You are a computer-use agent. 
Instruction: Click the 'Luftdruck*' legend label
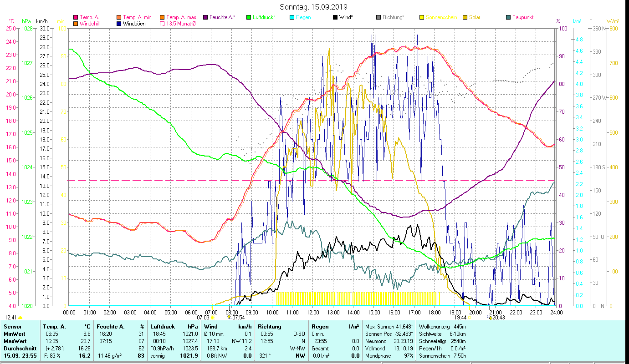pos(265,17)
